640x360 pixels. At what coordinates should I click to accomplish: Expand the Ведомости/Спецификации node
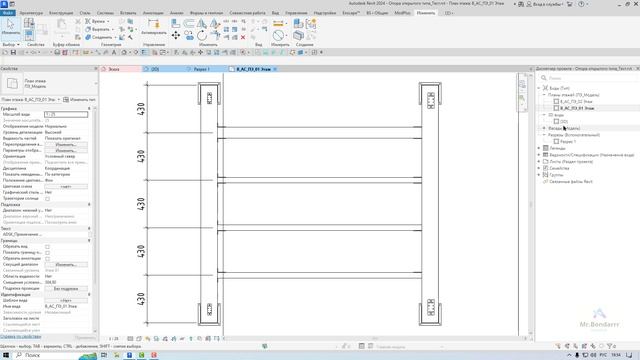pos(539,155)
